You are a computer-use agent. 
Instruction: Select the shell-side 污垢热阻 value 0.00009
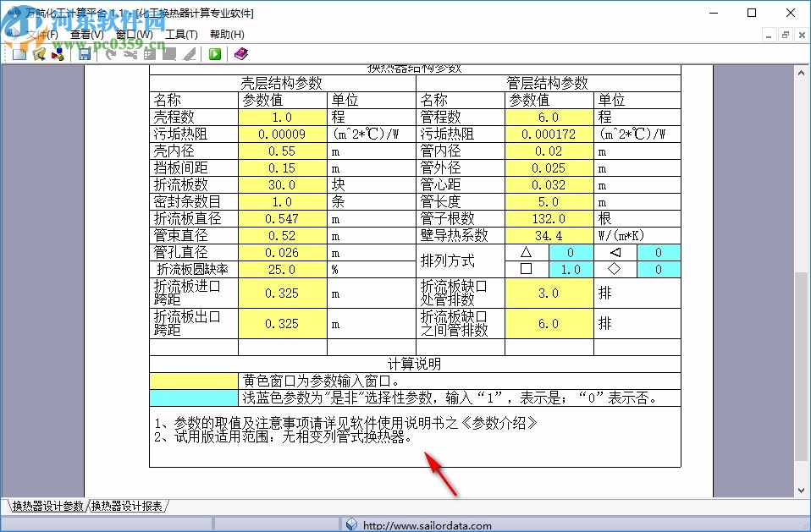click(283, 134)
